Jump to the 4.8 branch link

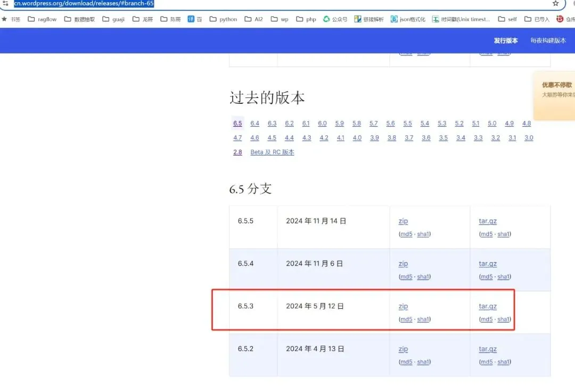click(527, 124)
